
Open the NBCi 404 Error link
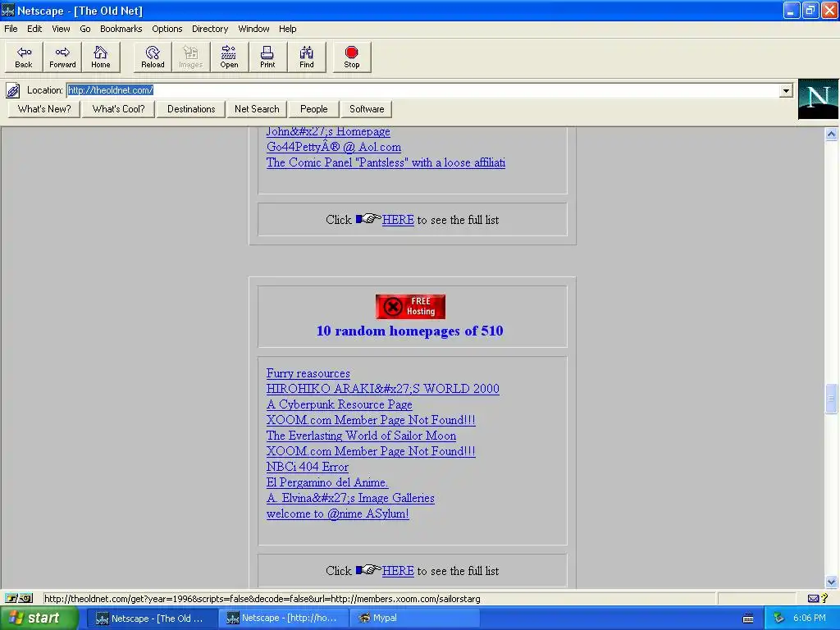point(308,467)
